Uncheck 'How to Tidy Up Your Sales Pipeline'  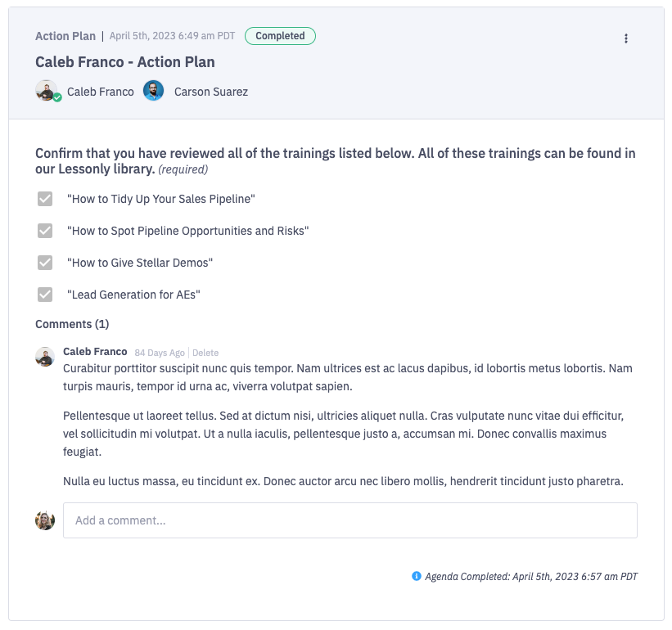[45, 199]
